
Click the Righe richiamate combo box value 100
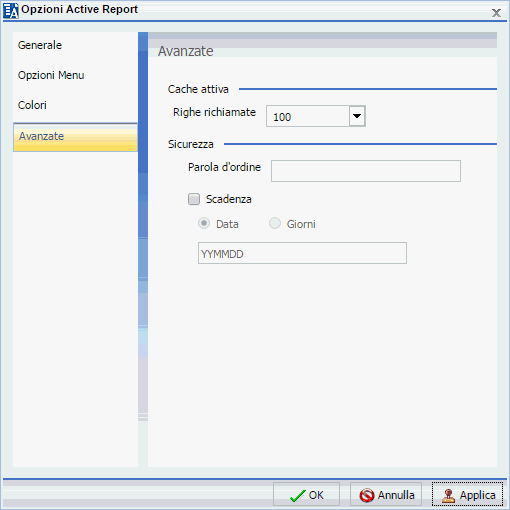pyautogui.click(x=308, y=116)
